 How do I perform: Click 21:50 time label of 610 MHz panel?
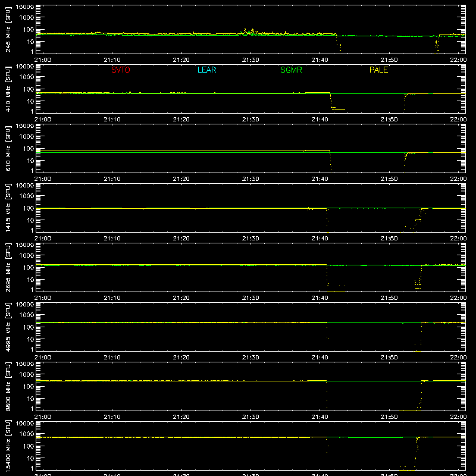click(x=389, y=179)
